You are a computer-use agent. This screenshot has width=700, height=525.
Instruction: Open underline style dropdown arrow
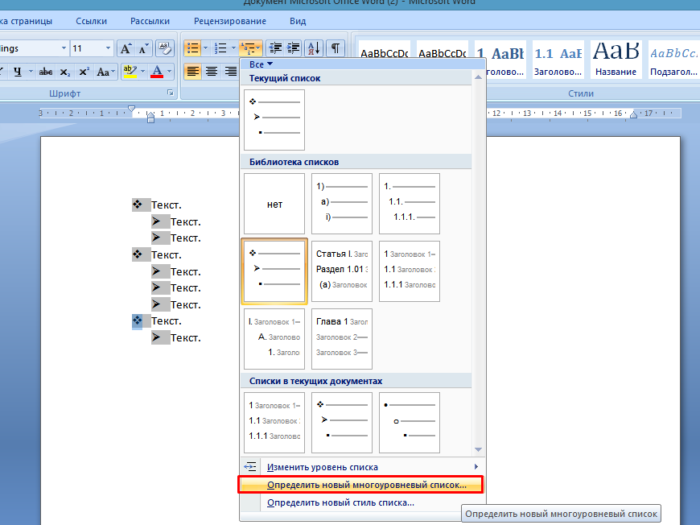[30, 71]
